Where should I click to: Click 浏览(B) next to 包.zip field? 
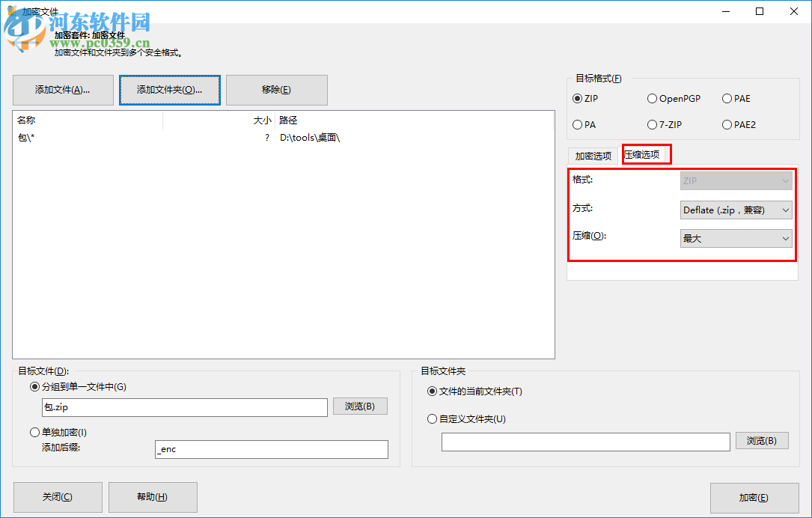(360, 406)
